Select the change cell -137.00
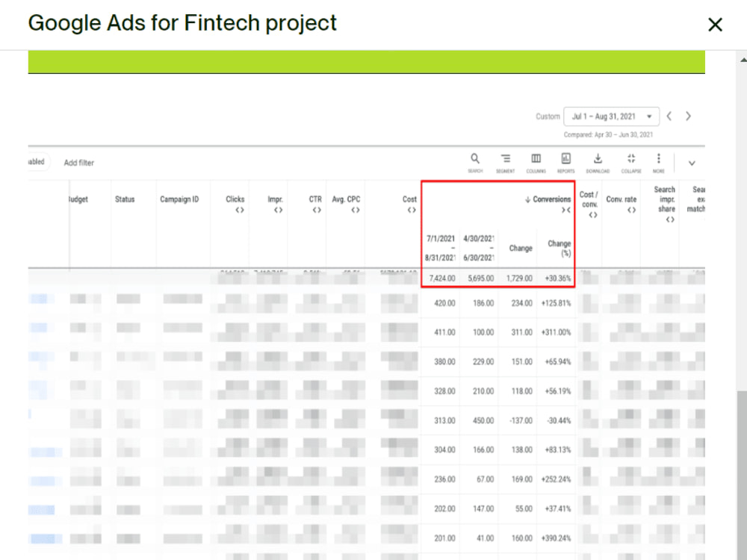 tap(521, 420)
